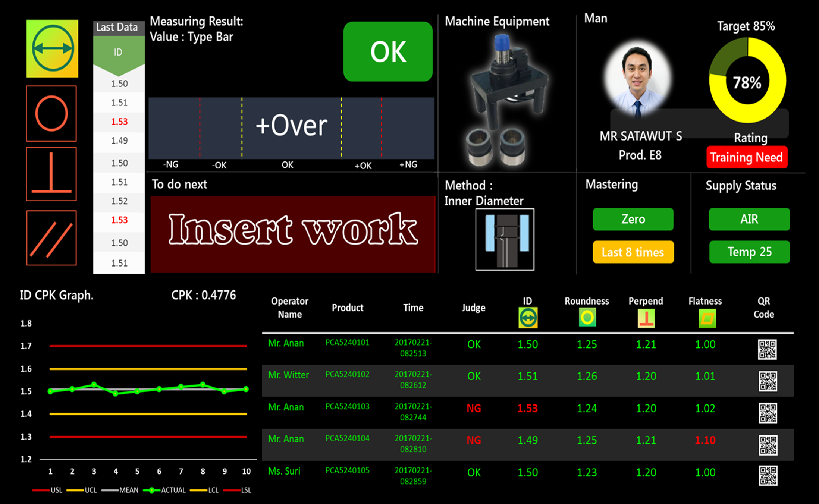Click the Perpend column header icon
Screen dimensions: 819x504
tap(646, 319)
